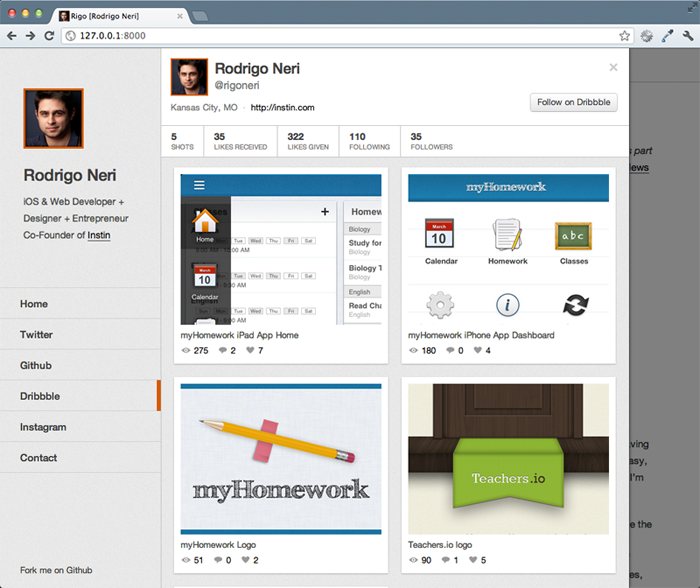Viewport: 700px width, 588px height.
Task: Click the 5 Shots stat
Action: [182, 141]
